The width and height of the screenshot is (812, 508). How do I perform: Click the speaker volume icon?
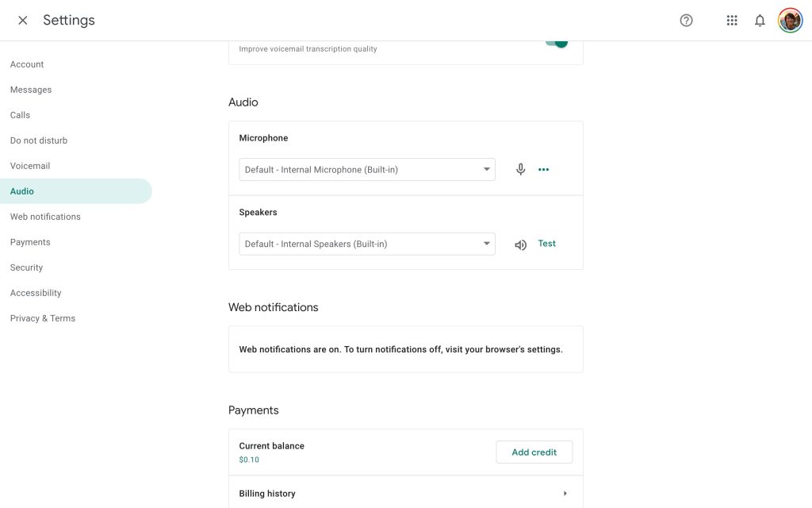[520, 244]
